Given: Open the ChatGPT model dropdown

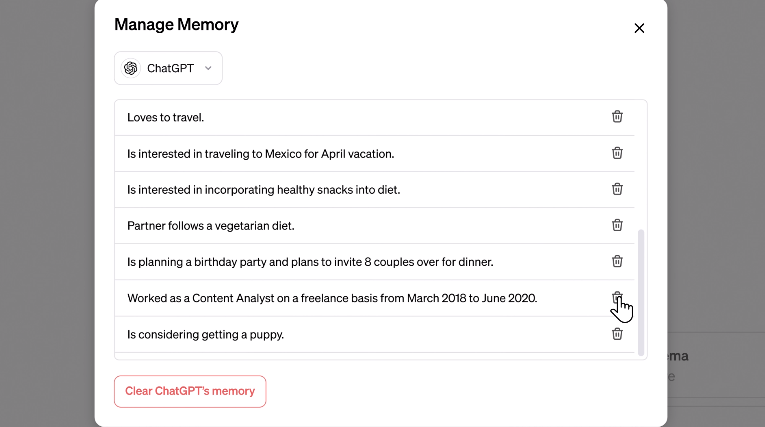Looking at the screenshot, I should [x=168, y=68].
